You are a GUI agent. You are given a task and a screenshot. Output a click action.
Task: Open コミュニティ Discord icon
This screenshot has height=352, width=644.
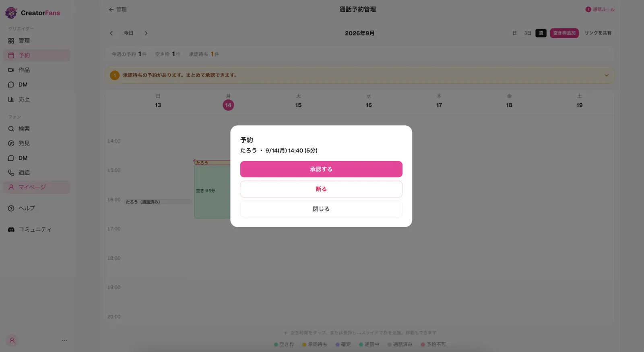pos(11,230)
